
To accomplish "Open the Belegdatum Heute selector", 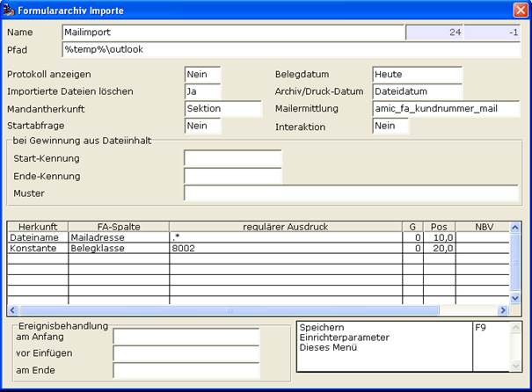I will tap(418, 74).
